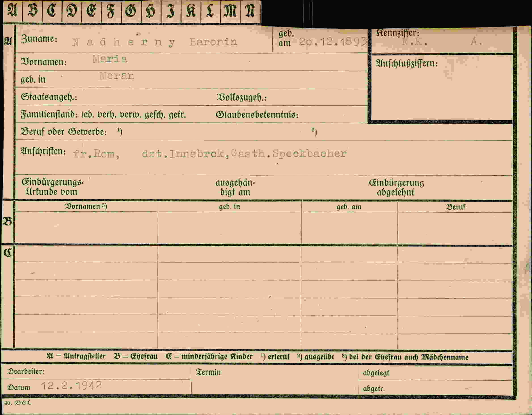Click the text Gasth.Speckbacher
This screenshot has height=415, width=532.
click(288, 153)
